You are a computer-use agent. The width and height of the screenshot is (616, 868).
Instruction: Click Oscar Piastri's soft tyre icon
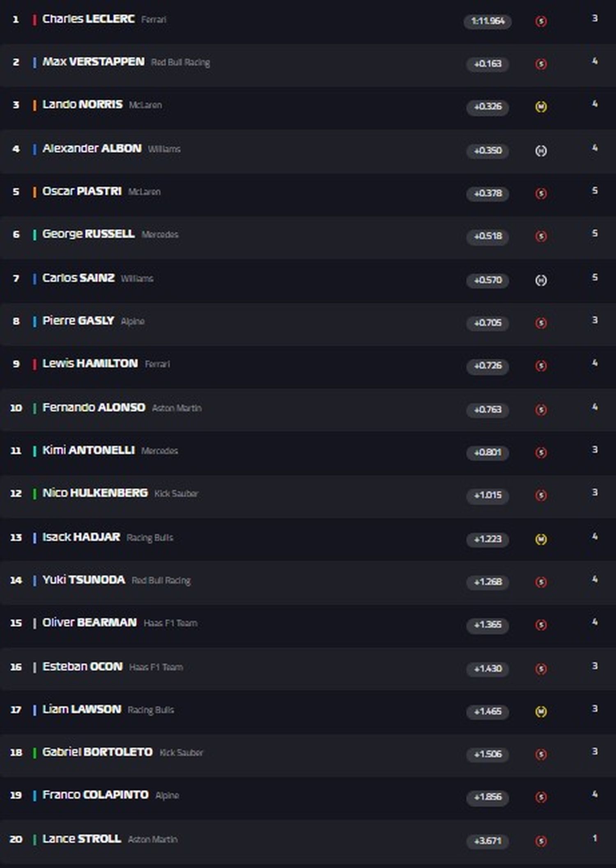(541, 193)
